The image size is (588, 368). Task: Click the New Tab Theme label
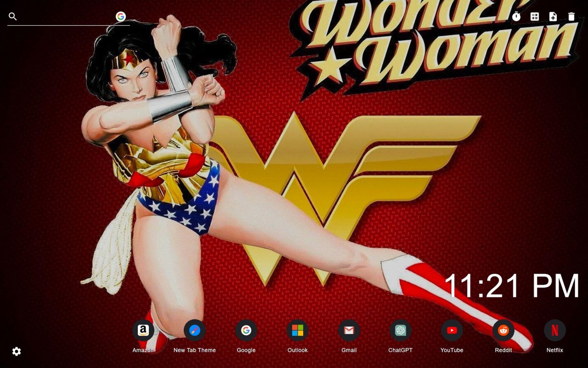(195, 350)
